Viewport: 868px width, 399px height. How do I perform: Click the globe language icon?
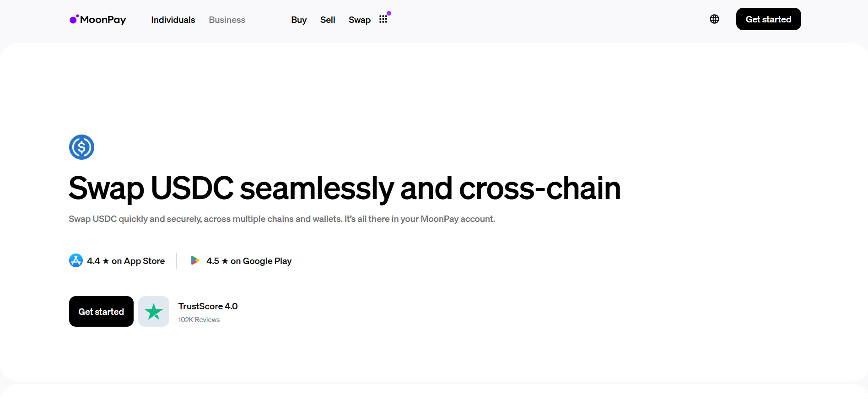[x=714, y=19]
